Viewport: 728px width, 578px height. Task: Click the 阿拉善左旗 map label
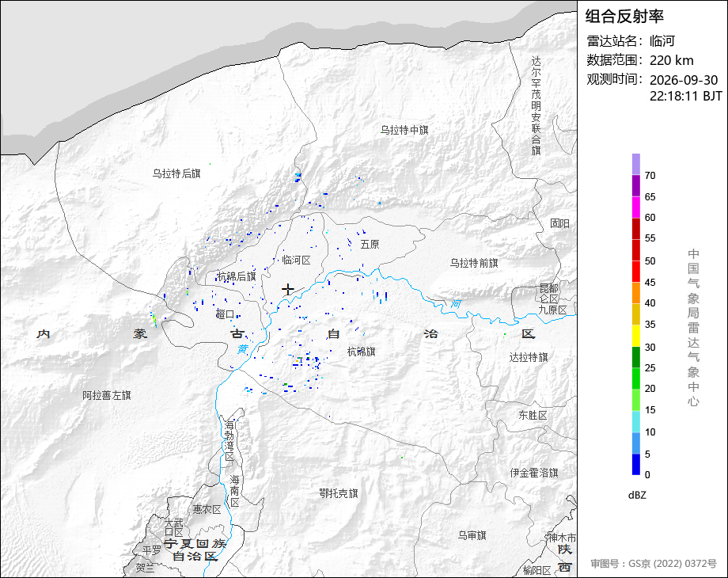click(x=107, y=395)
